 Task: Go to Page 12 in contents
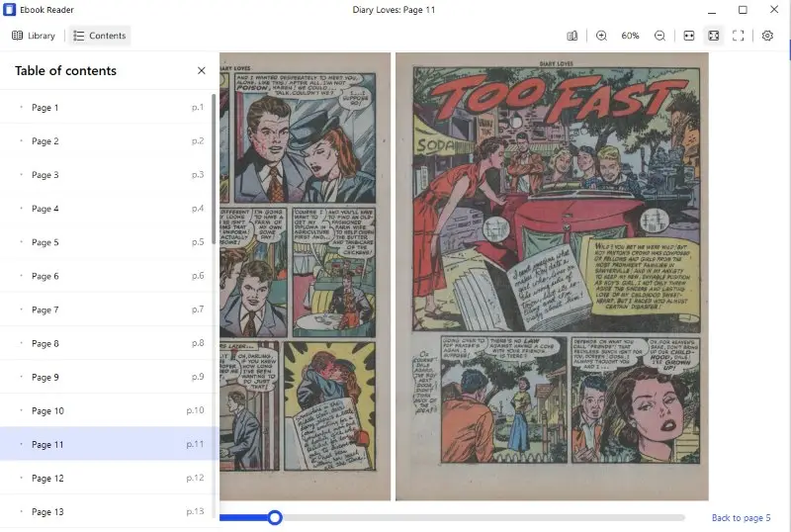(x=106, y=478)
